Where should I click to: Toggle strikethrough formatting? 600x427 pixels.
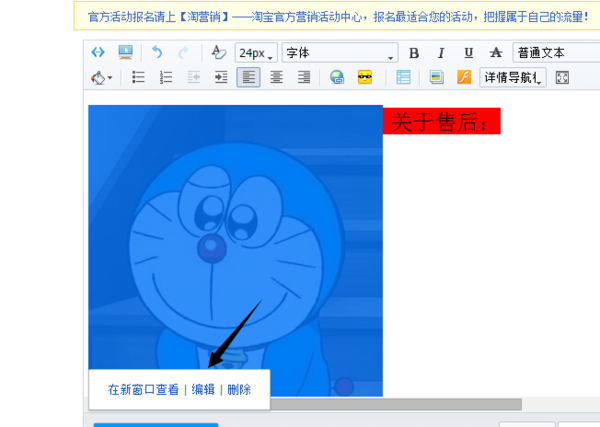click(x=496, y=52)
